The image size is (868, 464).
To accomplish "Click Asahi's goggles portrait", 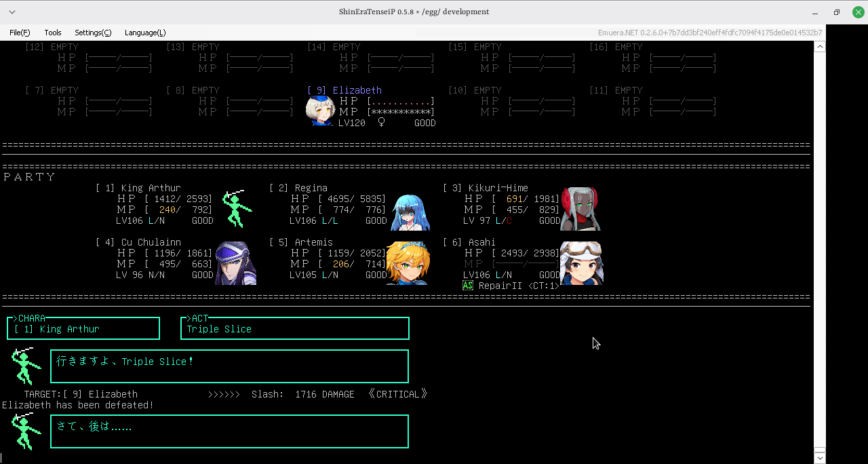I will pos(581,263).
